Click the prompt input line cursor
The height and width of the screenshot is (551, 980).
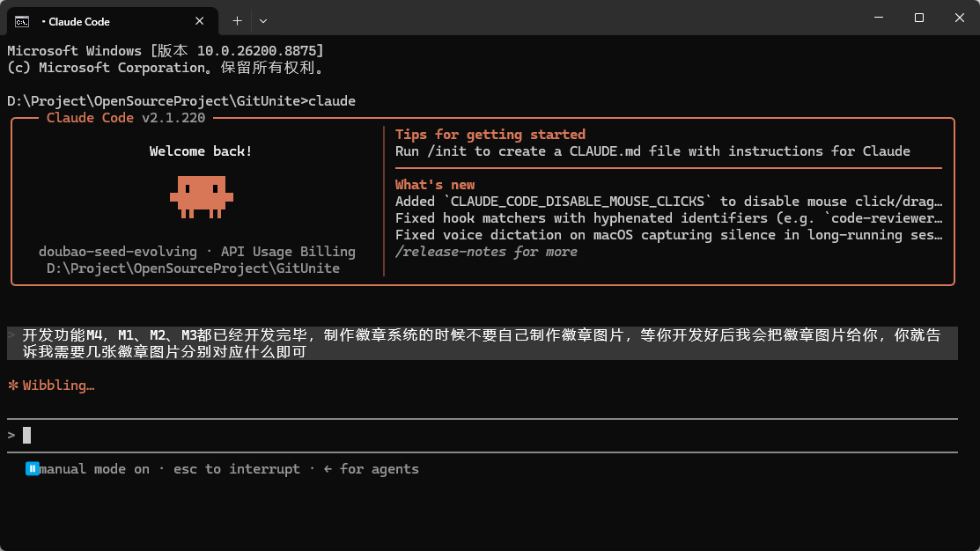(27, 435)
